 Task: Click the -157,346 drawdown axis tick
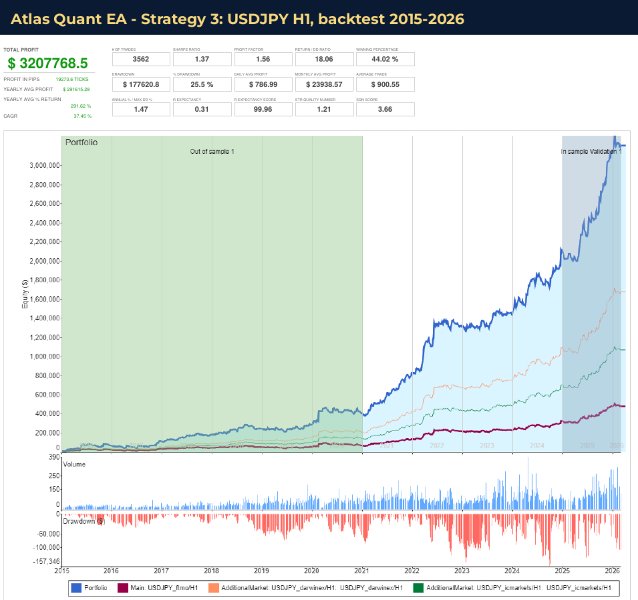point(48,561)
